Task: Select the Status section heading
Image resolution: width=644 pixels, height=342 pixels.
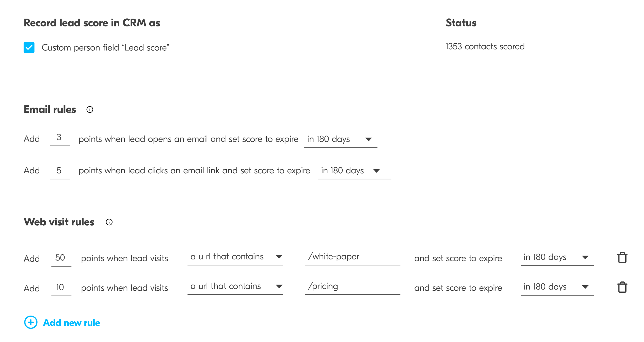Action: [x=461, y=23]
